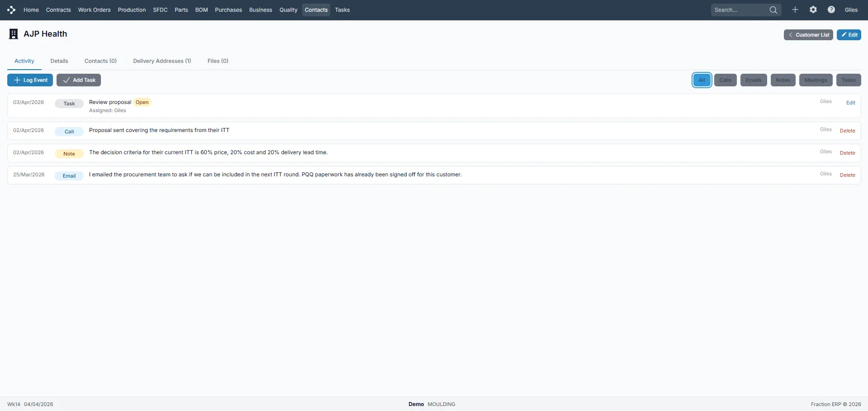Screen dimensions: 868x411
Task: Show only Emails in activity
Action: click(753, 80)
